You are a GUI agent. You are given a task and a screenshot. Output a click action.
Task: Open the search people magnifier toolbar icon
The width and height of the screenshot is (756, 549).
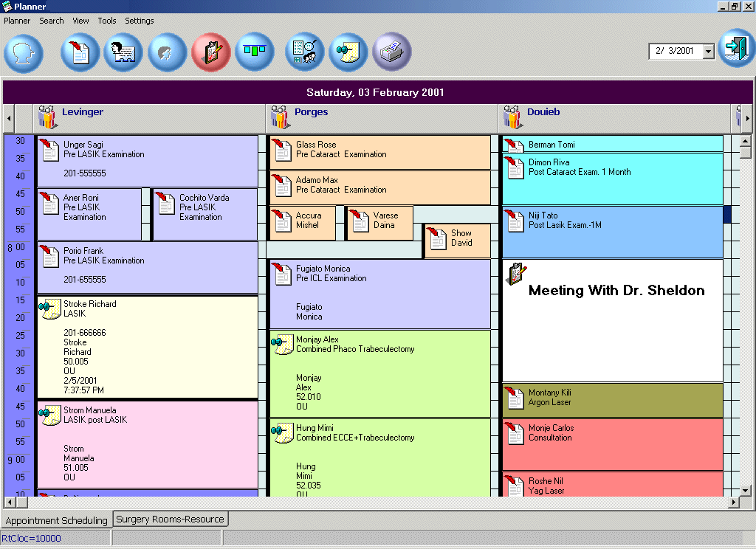point(304,52)
